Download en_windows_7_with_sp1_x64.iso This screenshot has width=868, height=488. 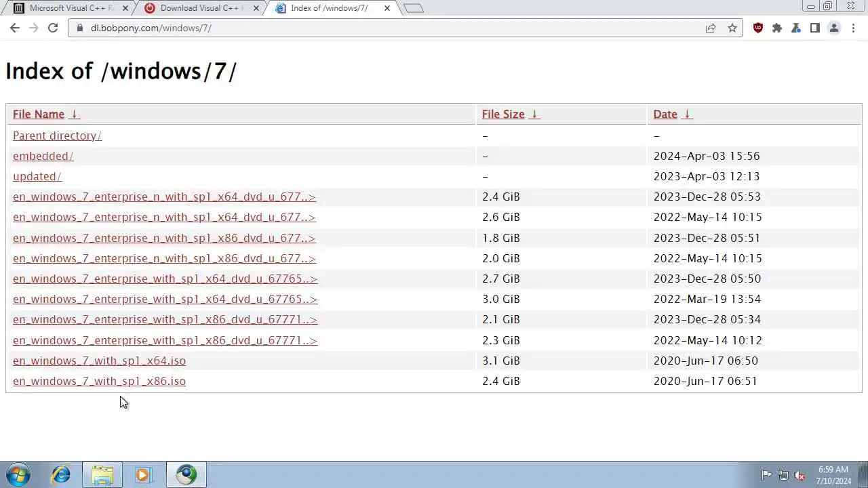coord(99,361)
